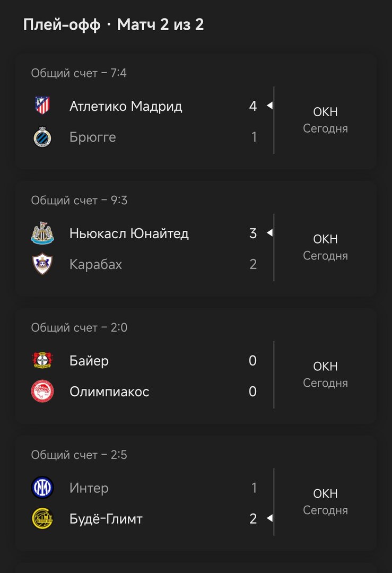Open match status ОКН for Atlético–Brugge

(x=325, y=112)
